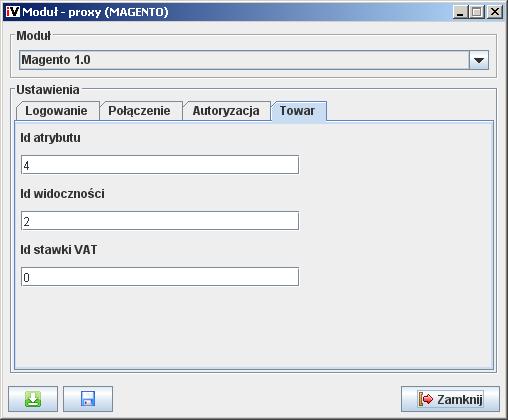Maximize the Moduł proxy window
This screenshot has width=508, height=420.
[x=477, y=12]
